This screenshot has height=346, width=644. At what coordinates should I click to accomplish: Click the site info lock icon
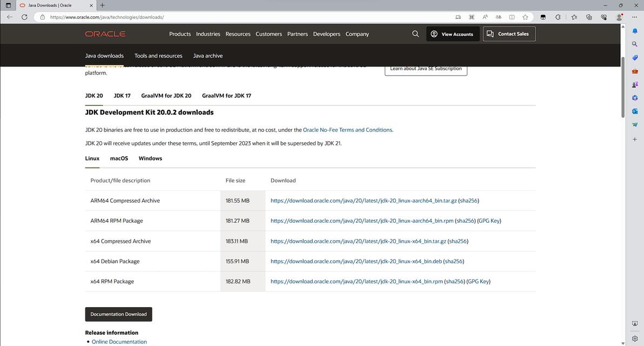tap(42, 17)
